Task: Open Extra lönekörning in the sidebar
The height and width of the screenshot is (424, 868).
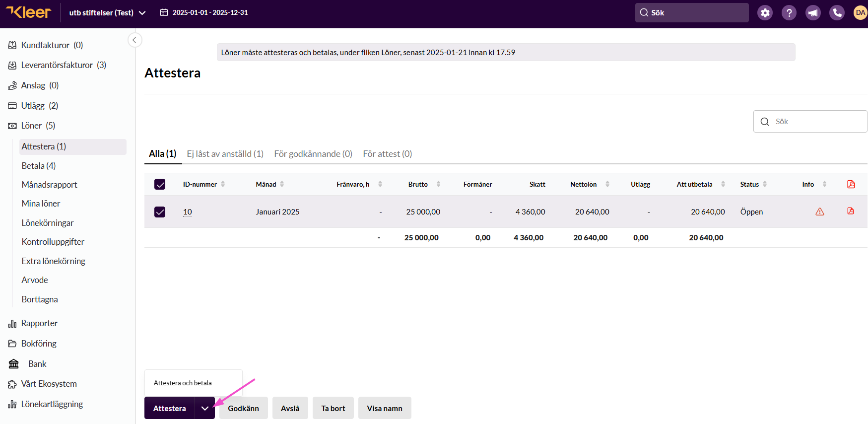Action: click(x=53, y=261)
